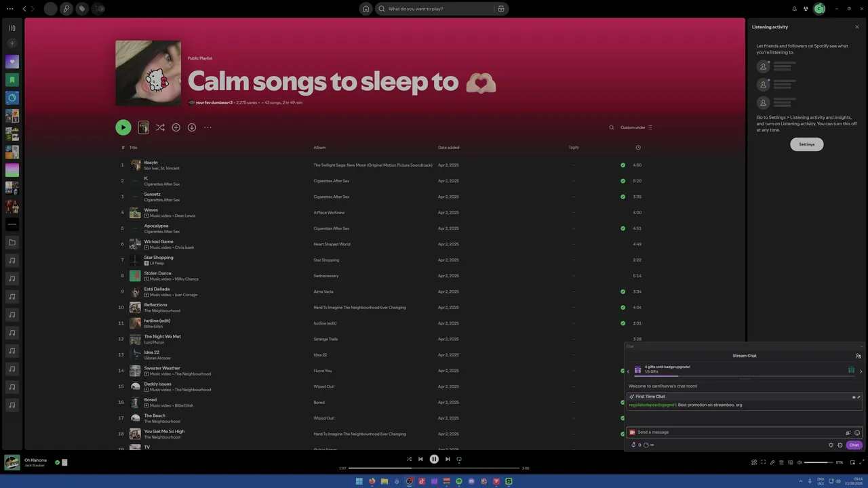Open the Heart Shaped World album link
This screenshot has height=488, width=868.
[x=332, y=244]
